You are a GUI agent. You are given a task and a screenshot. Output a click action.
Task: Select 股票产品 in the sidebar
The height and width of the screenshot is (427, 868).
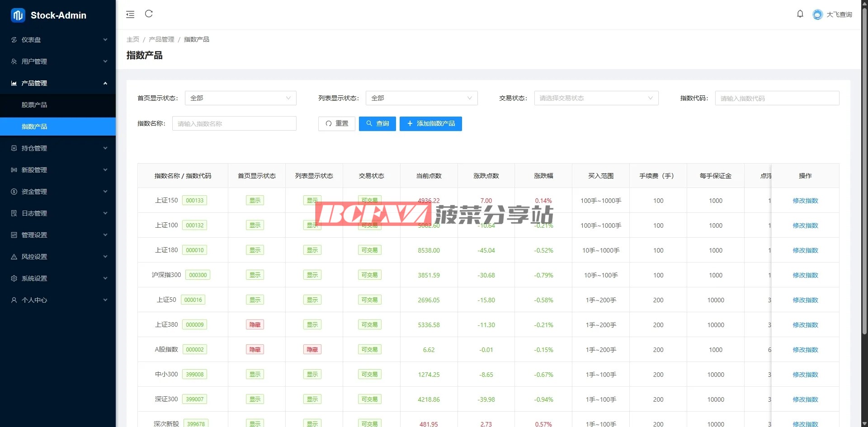pos(34,105)
